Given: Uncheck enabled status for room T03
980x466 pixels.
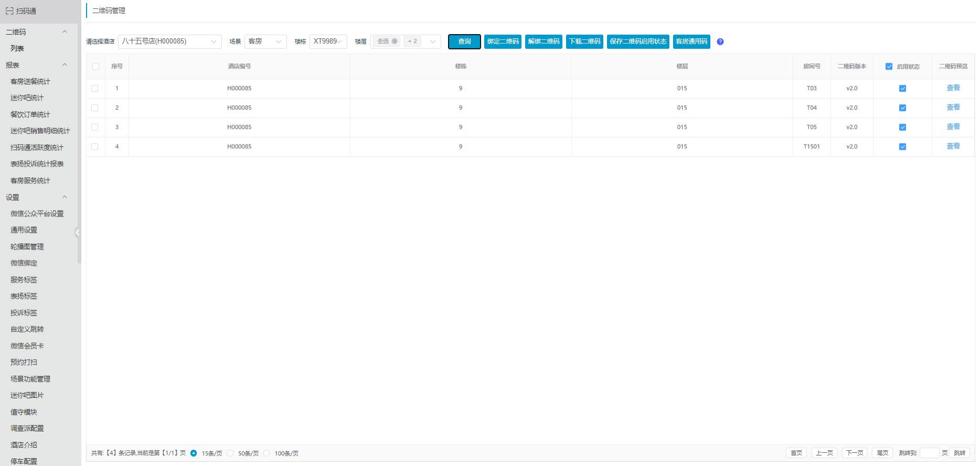Looking at the screenshot, I should point(902,89).
